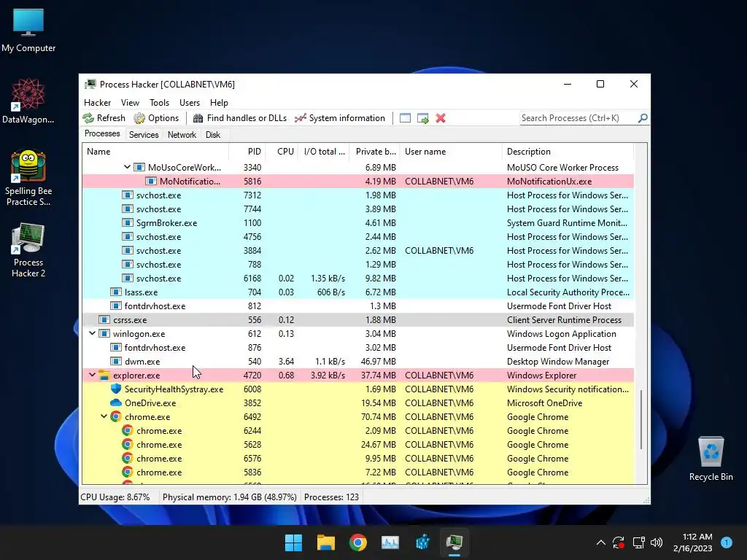Click the SgrmBroker.exe process icon

(x=127, y=223)
